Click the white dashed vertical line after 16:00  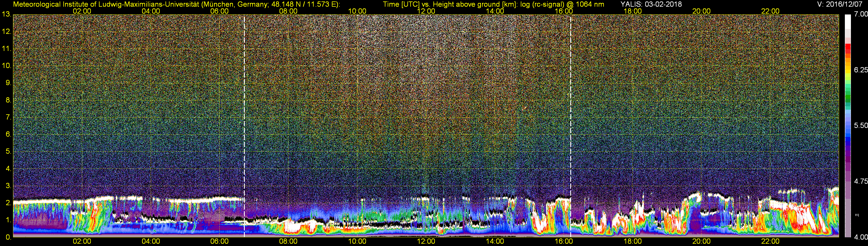point(571,126)
